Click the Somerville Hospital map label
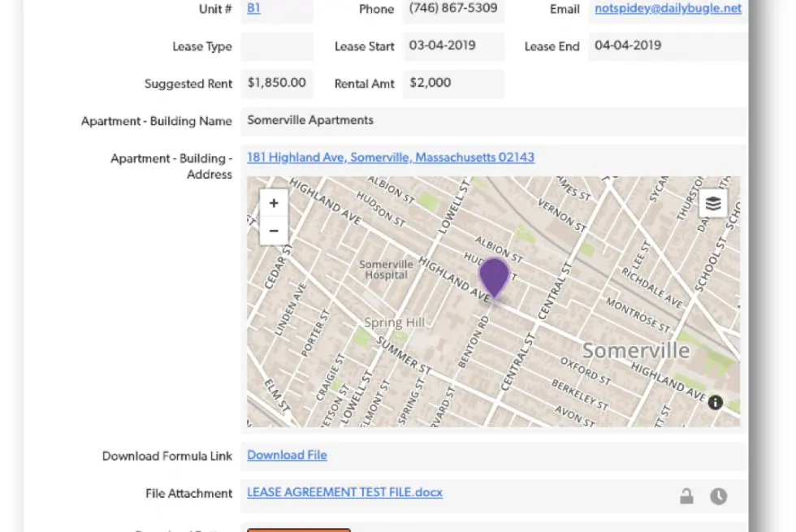796x532 pixels. coord(387,270)
